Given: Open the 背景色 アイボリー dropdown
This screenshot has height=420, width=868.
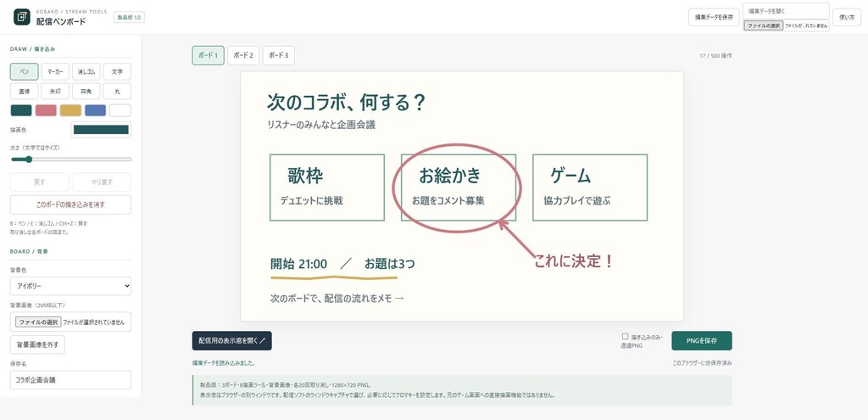Looking at the screenshot, I should pos(71,286).
